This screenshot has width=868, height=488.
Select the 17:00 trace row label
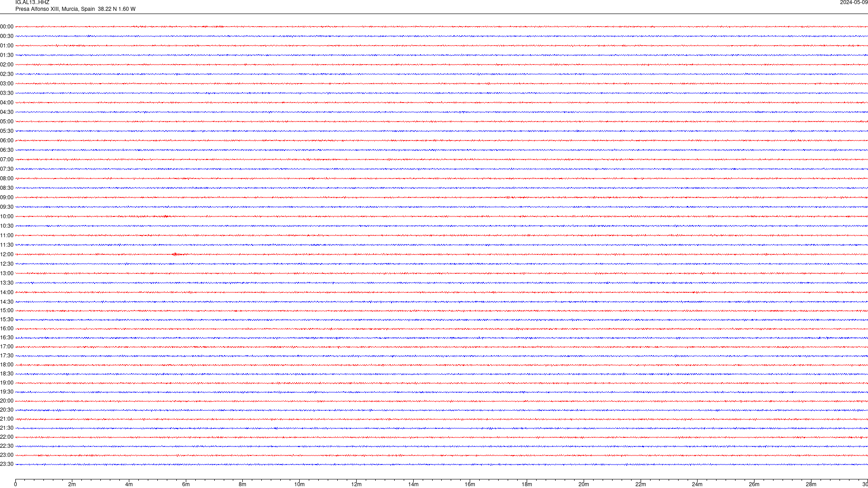pos(7,347)
